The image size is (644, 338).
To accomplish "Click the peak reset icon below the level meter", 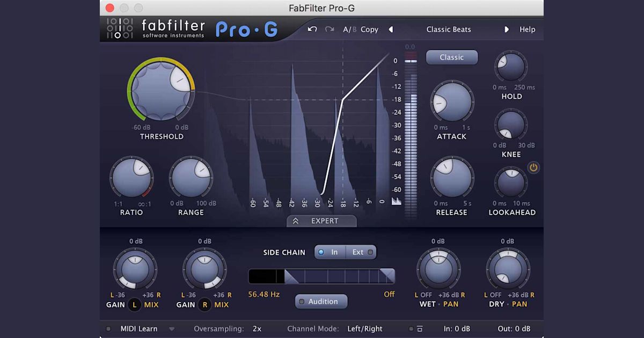I will [x=396, y=202].
